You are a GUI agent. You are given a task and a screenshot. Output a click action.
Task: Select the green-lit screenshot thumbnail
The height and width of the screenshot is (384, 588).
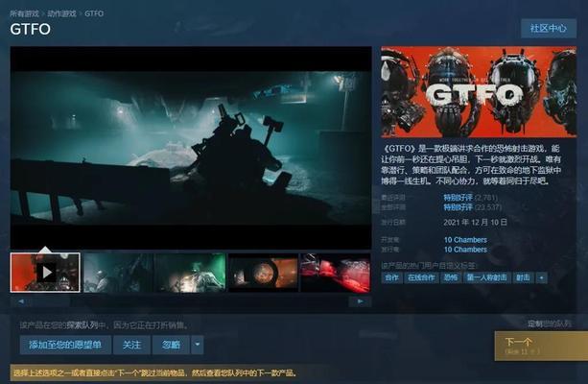[x=191, y=273]
